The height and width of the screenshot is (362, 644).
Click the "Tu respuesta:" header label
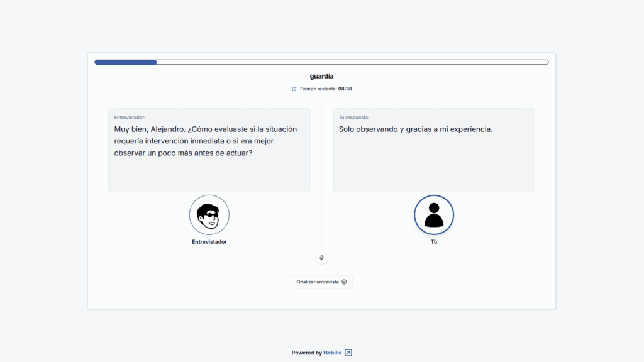pyautogui.click(x=354, y=117)
